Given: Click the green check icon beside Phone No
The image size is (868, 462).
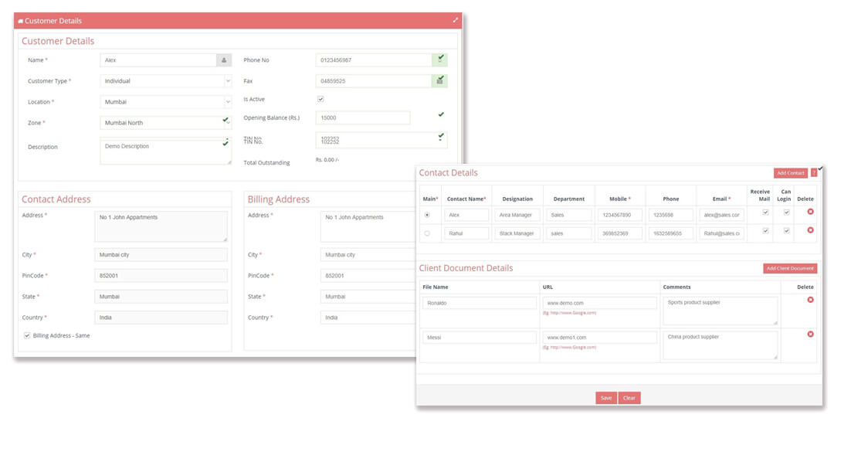Looking at the screenshot, I should [440, 59].
